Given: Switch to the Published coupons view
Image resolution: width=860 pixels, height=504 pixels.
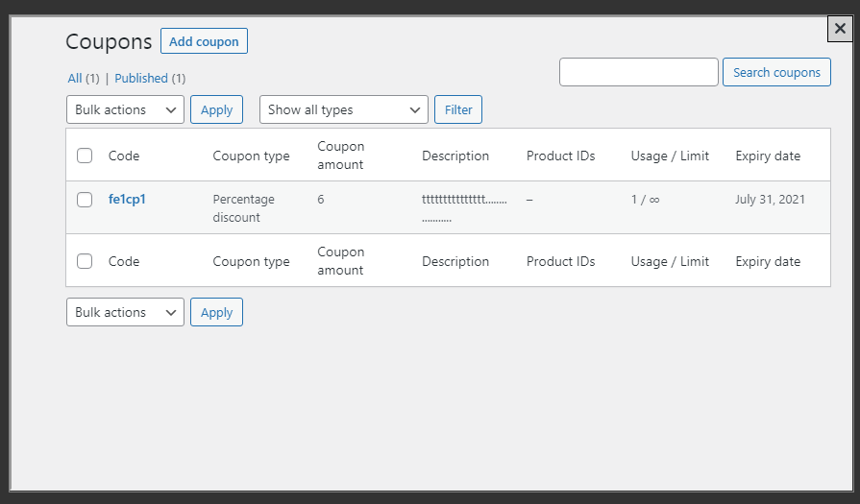Looking at the screenshot, I should tap(141, 79).
